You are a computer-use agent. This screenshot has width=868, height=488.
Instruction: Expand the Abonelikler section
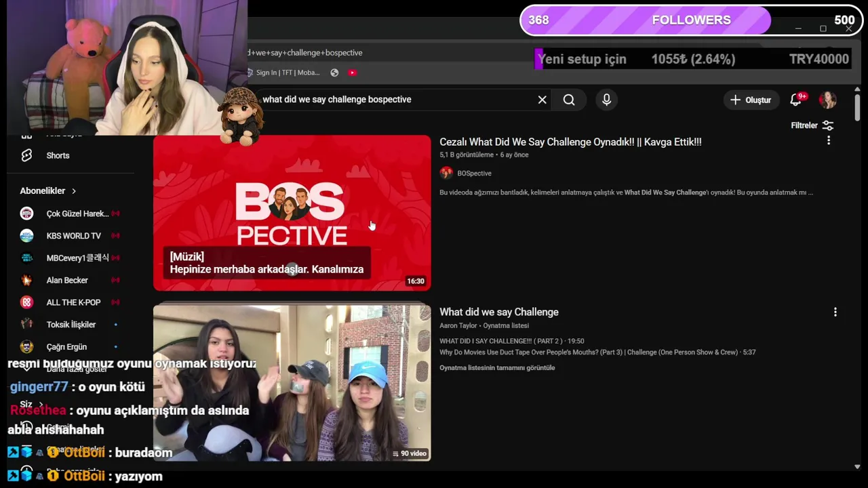(48, 191)
